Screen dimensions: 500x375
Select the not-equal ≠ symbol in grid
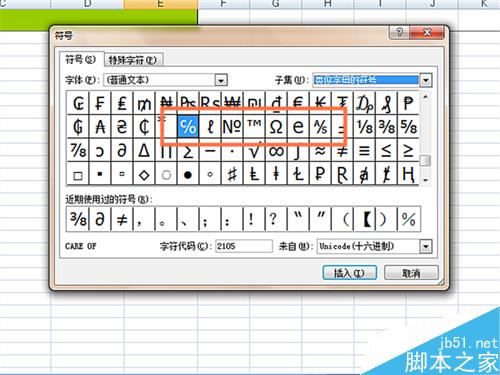point(342,151)
